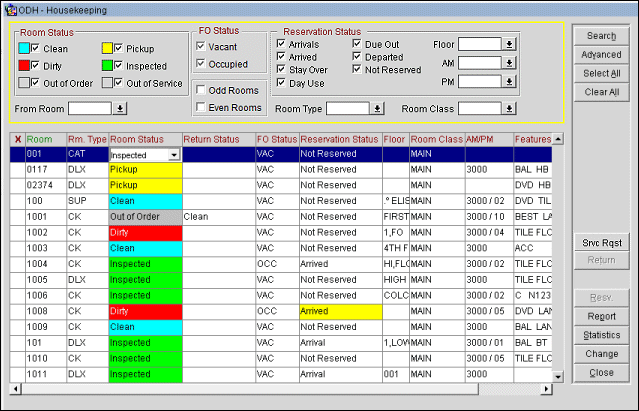This screenshot has height=411, width=639.
Task: Click the yellow Pickup color swatch
Action: point(106,47)
